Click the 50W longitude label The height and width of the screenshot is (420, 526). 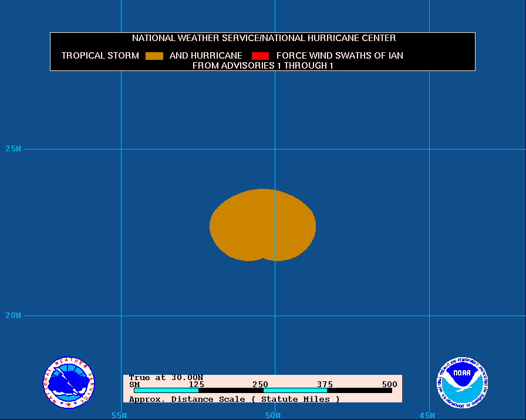coord(273,416)
